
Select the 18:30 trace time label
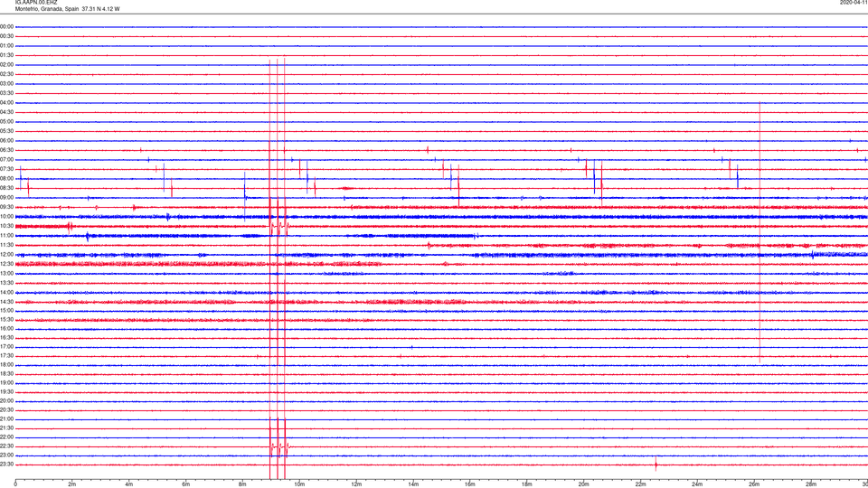pyautogui.click(x=6, y=374)
